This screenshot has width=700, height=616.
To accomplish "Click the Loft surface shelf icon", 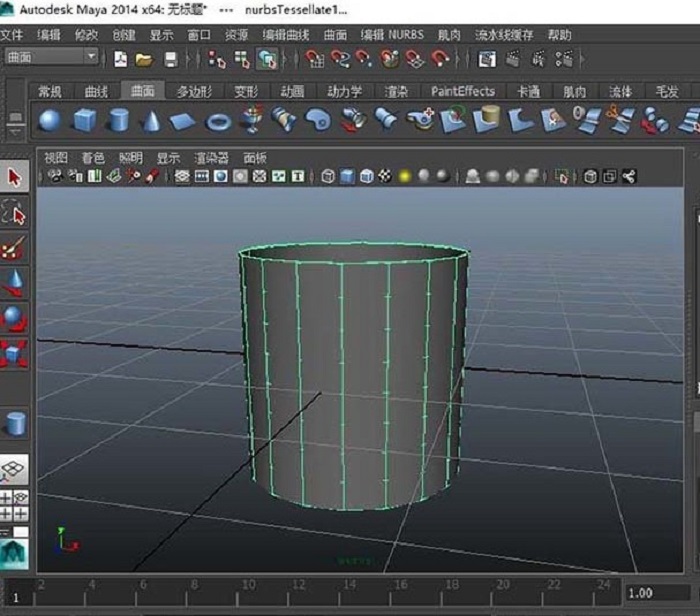I will [284, 120].
